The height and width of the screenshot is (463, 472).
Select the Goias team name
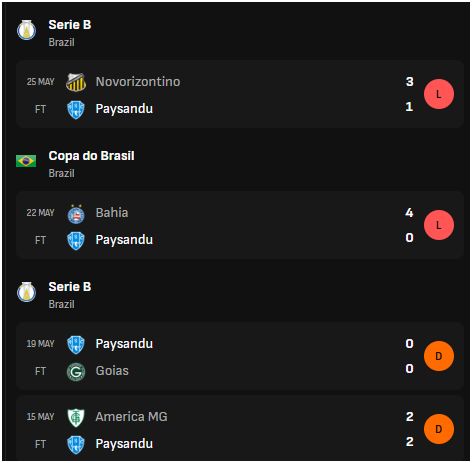point(112,371)
